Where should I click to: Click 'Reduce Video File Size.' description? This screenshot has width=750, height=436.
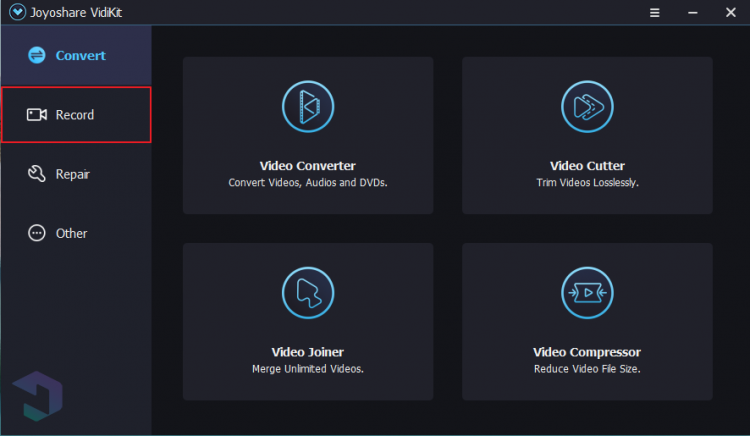(587, 369)
